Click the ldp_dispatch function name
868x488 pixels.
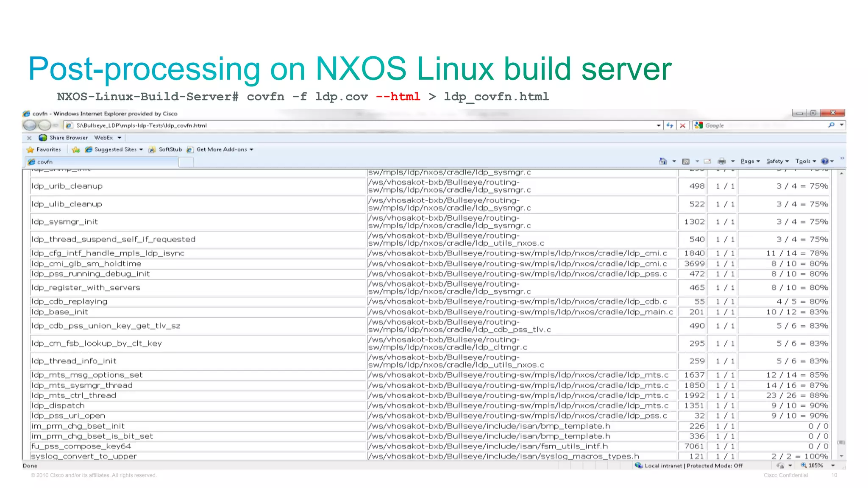pyautogui.click(x=58, y=405)
